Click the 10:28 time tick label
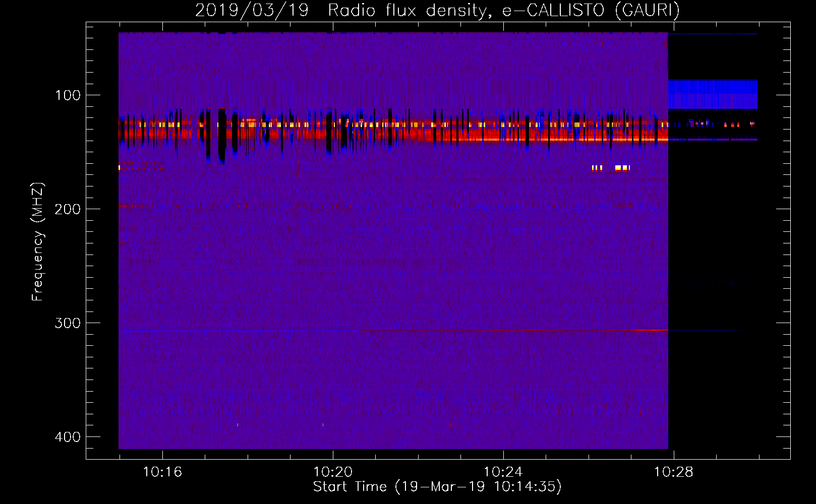The image size is (816, 504). 674,472
